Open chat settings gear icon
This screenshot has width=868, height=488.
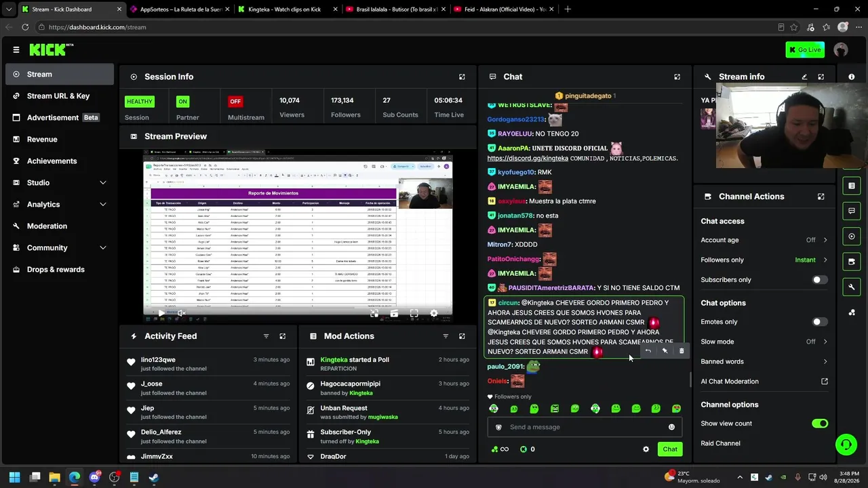pyautogui.click(x=646, y=449)
